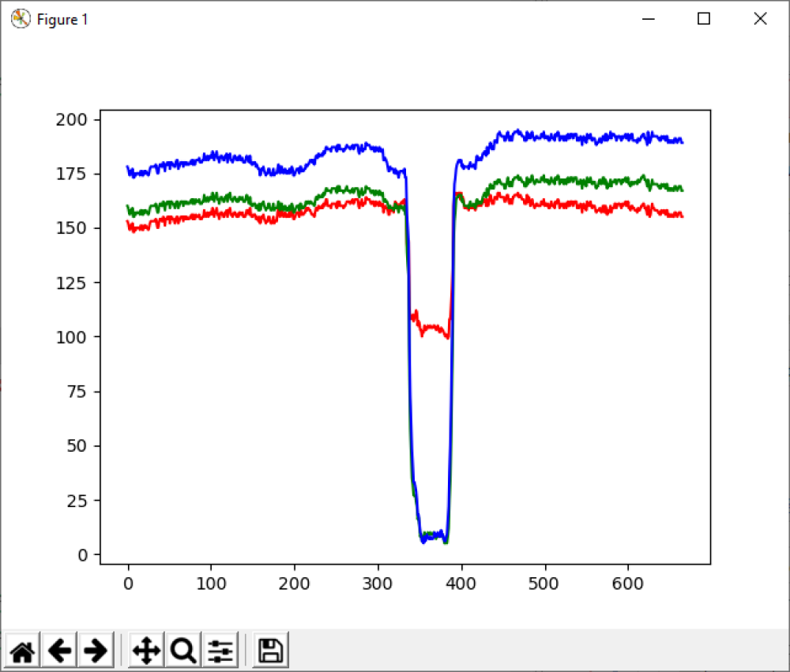Save the figure with the disk icon
This screenshot has width=790, height=672.
coord(270,651)
